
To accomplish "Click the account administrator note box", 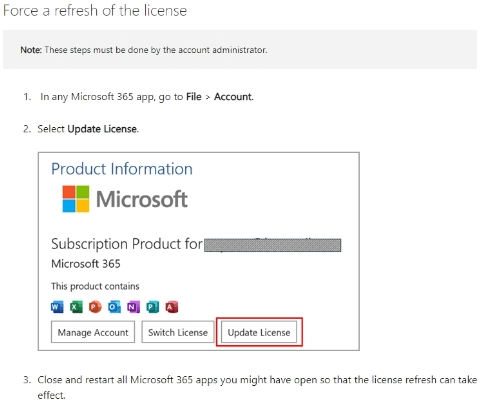I will 240,50.
